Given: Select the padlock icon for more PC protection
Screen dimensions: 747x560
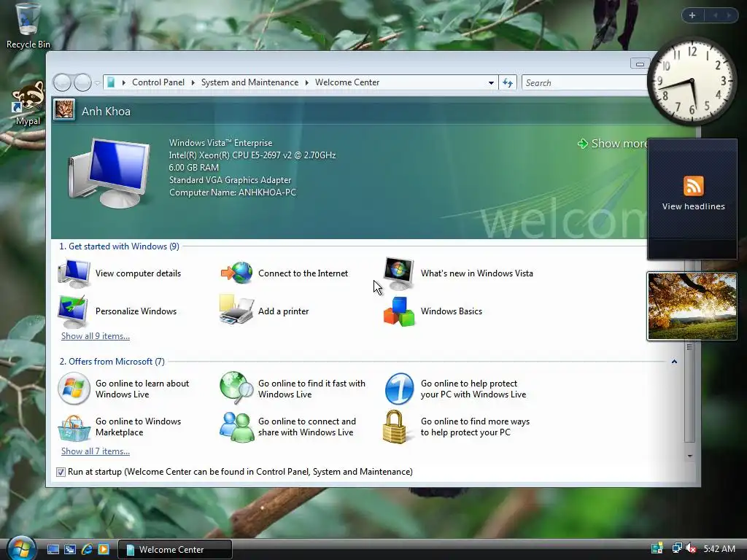Looking at the screenshot, I should pos(395,427).
